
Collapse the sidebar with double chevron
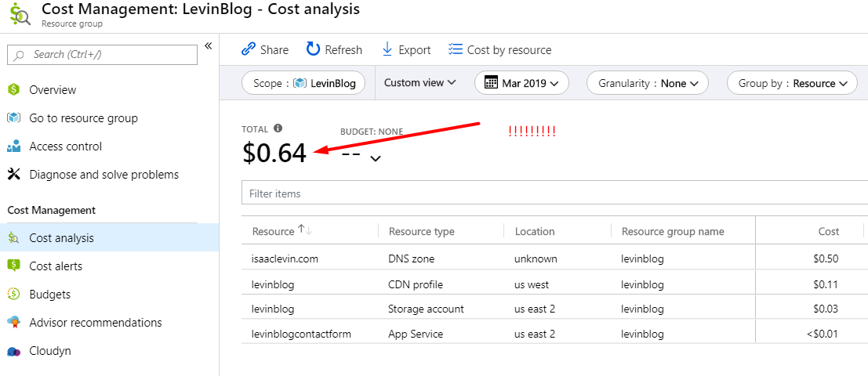tap(208, 46)
